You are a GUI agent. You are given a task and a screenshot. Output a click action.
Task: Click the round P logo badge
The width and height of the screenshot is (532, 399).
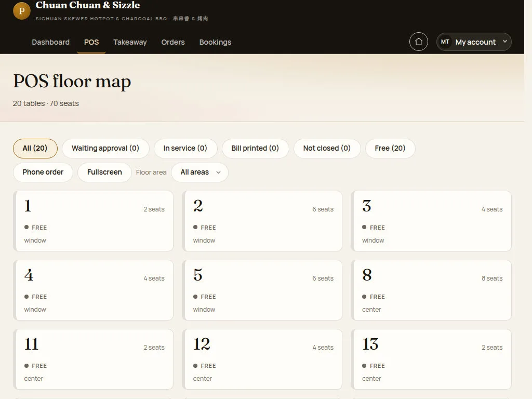tap(22, 11)
